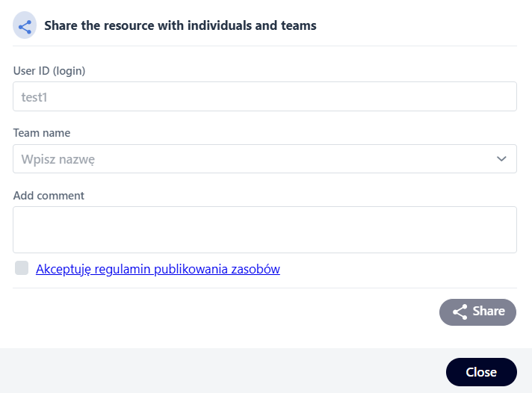Screen dimensions: 532x393
Task: Click the gray footer bar left of Close
Action: (x=224, y=371)
